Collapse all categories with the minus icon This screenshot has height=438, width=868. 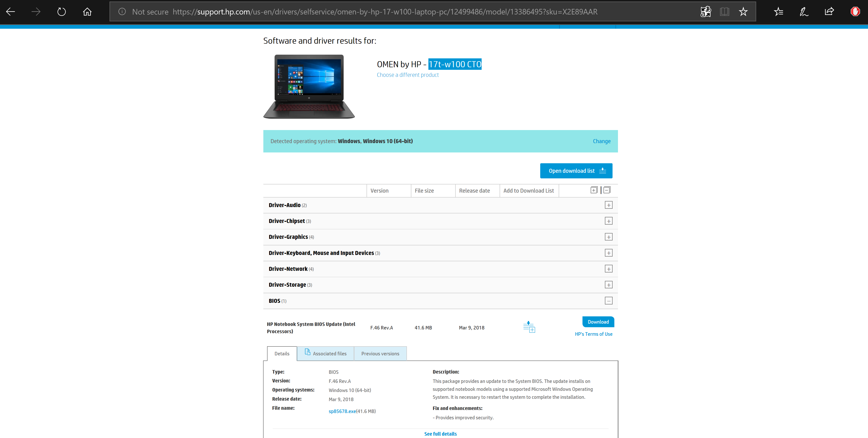click(x=607, y=190)
